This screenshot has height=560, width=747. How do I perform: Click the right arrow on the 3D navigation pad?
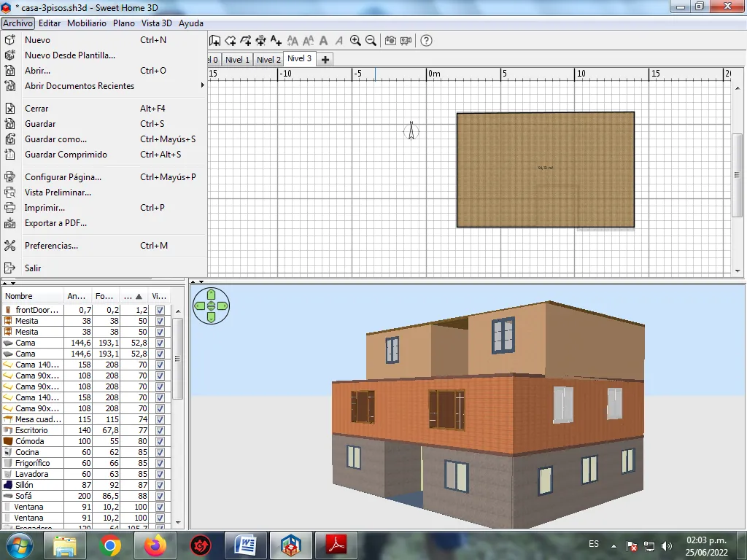222,306
